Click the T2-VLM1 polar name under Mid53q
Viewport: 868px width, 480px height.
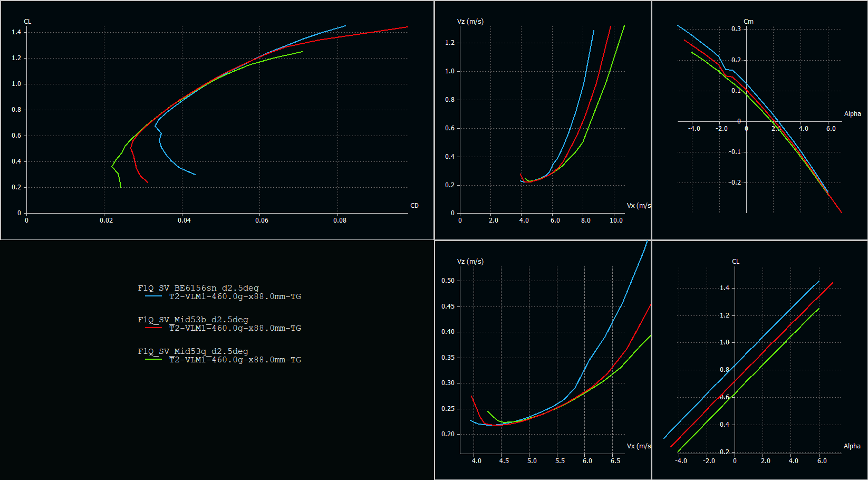pos(235,360)
